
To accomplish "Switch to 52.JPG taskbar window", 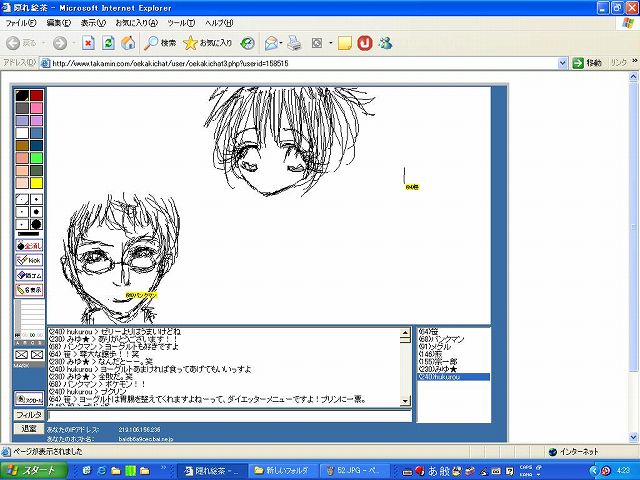I will click(355, 471).
